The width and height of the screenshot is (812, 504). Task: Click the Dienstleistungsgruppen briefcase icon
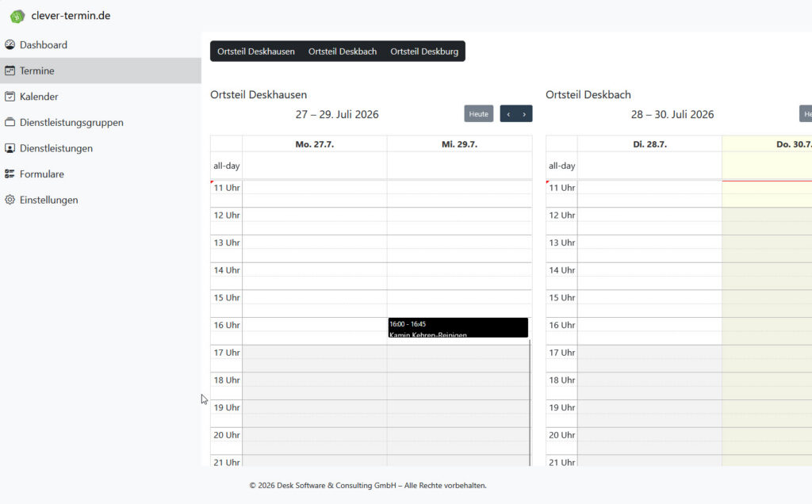tap(10, 122)
